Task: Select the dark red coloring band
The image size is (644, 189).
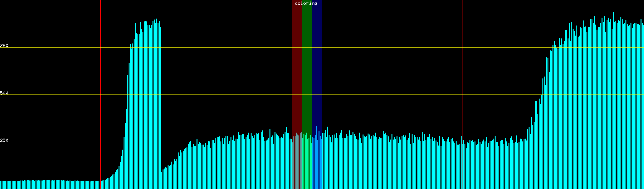Action: (x=297, y=63)
